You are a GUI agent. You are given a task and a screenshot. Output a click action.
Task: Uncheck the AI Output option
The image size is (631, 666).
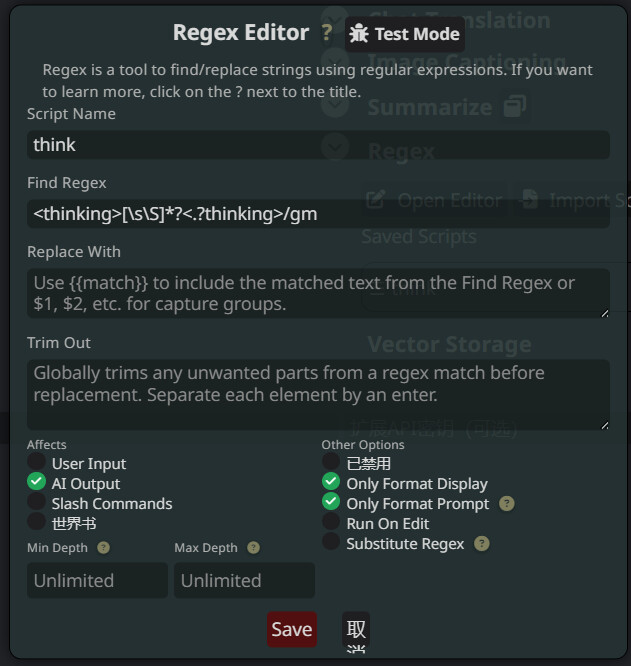click(37, 483)
